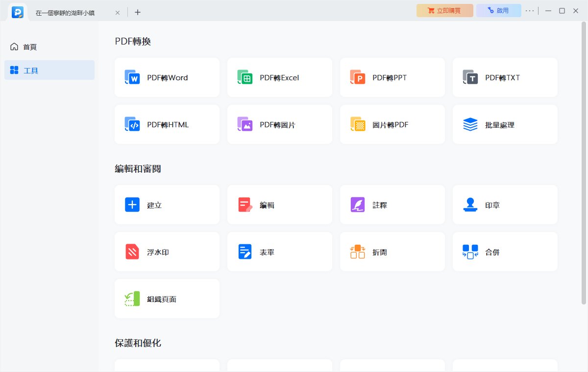The width and height of the screenshot is (588, 372).
Task: Select the PDF轉圖片 tool
Action: tap(279, 124)
